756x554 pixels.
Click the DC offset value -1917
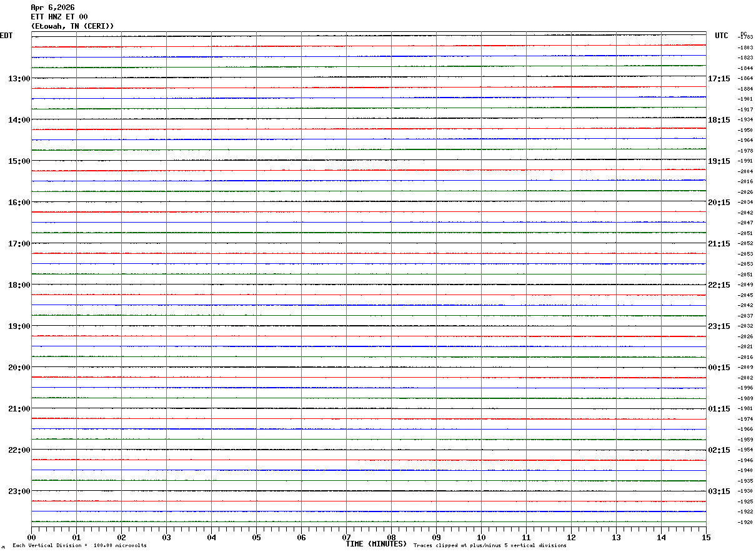click(745, 109)
